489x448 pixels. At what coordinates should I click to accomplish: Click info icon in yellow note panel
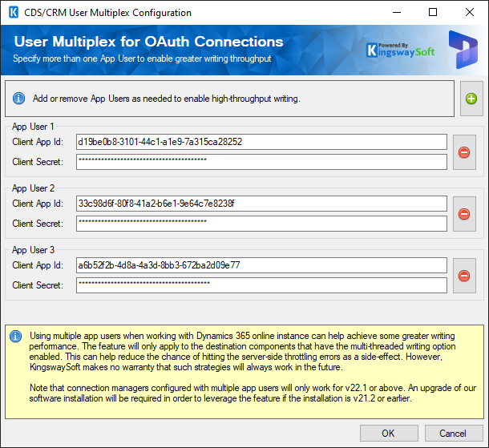[x=15, y=336]
